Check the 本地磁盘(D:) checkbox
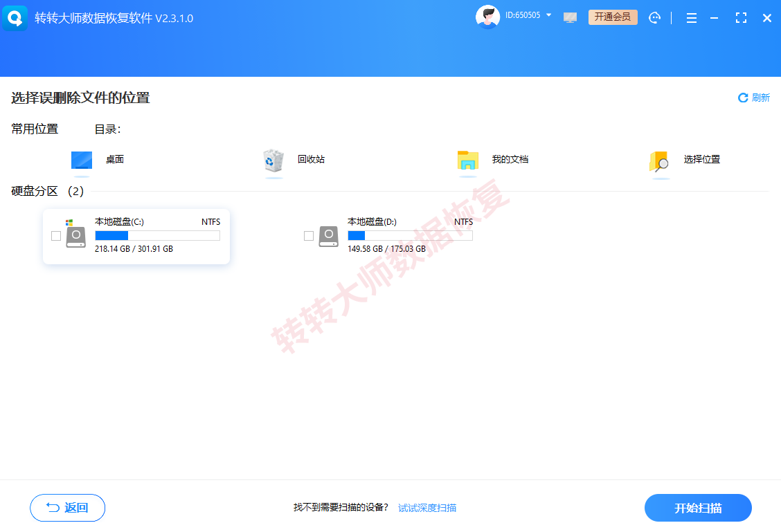This screenshot has height=532, width=781. (308, 236)
